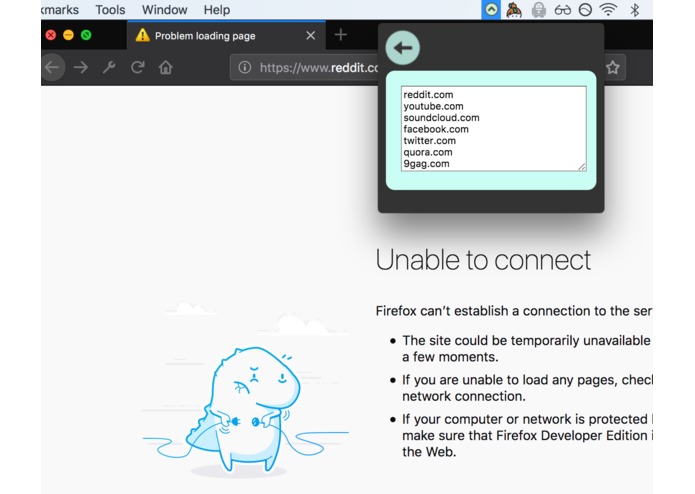Open developer tools wrench icon
695x494 pixels.
point(109,67)
